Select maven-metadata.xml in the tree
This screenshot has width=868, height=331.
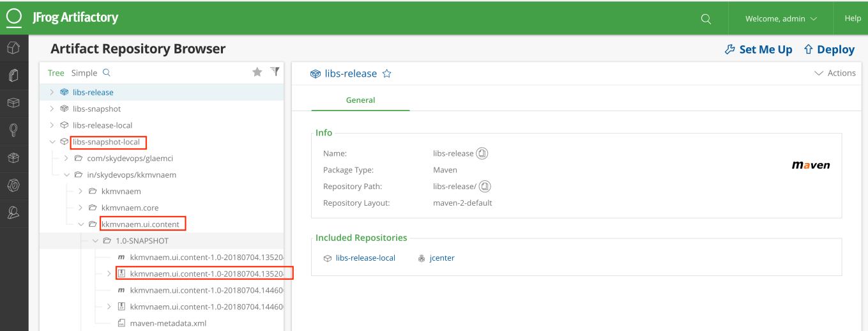pyautogui.click(x=168, y=323)
